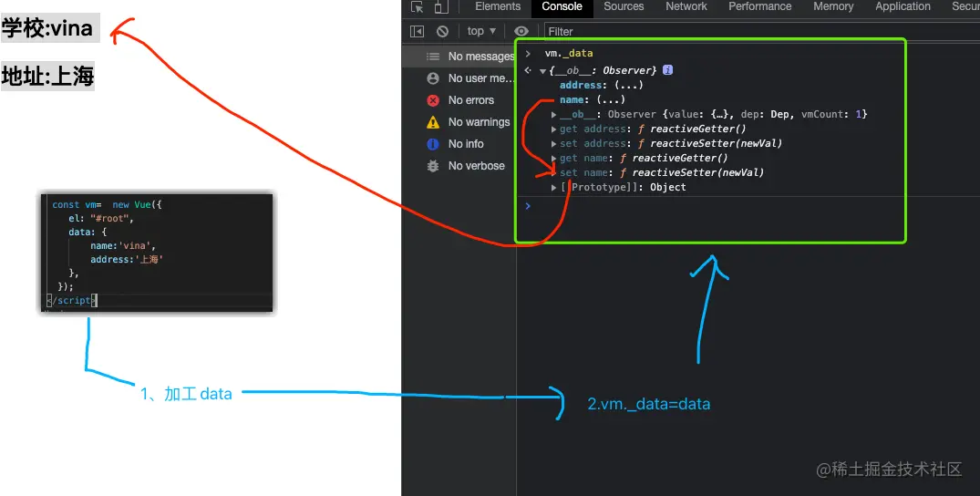Open the Sources tab
The image size is (980, 496).
pyautogui.click(x=624, y=6)
